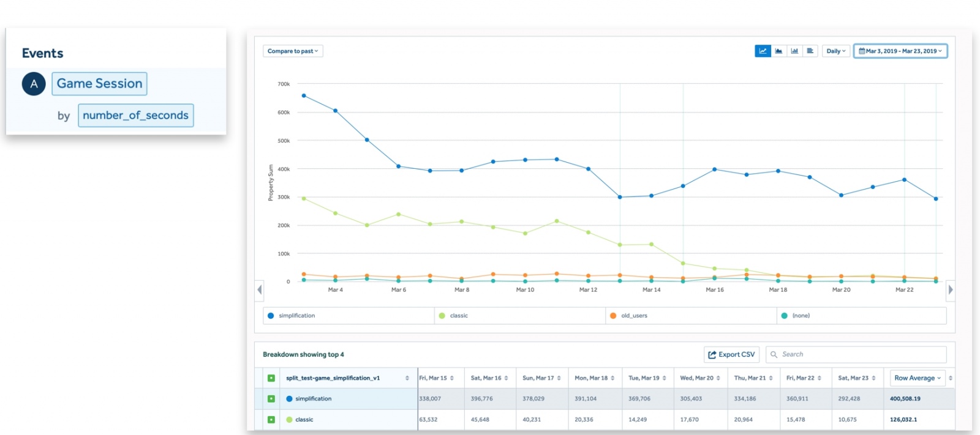The height and width of the screenshot is (435, 980).
Task: Click the number_of_seconds property
Action: pyautogui.click(x=135, y=116)
